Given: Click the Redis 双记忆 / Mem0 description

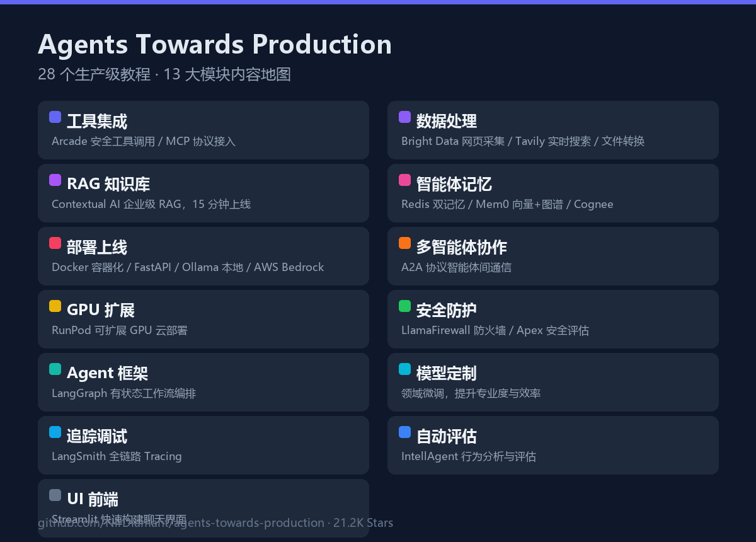Looking at the screenshot, I should coord(507,204).
